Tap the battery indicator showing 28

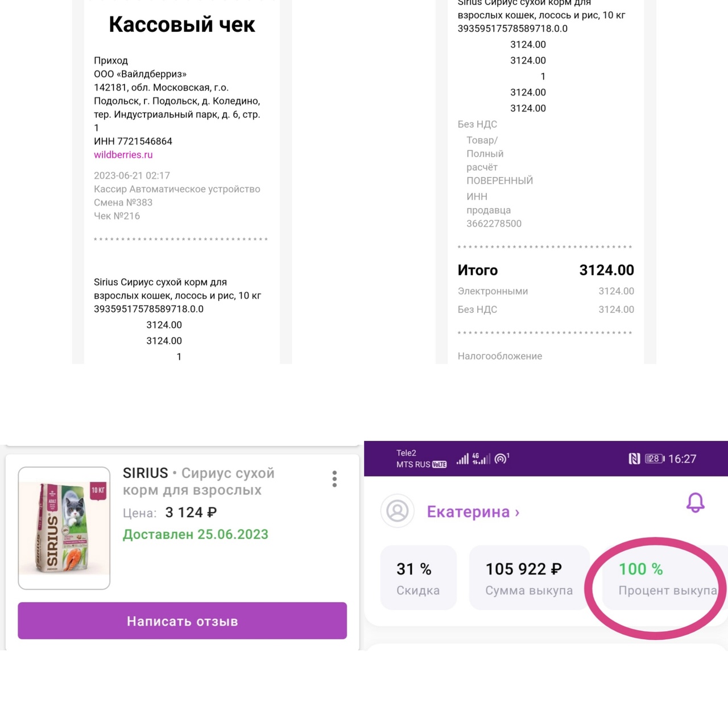coord(654,458)
